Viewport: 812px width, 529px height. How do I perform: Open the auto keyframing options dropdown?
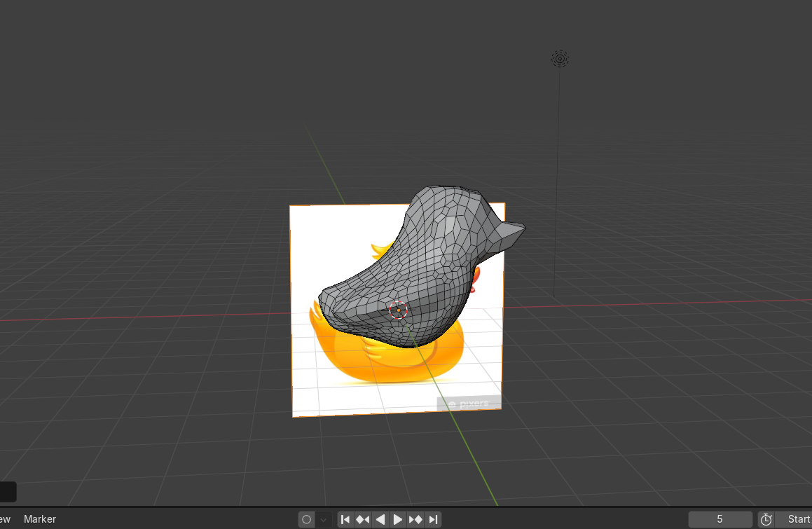[324, 519]
